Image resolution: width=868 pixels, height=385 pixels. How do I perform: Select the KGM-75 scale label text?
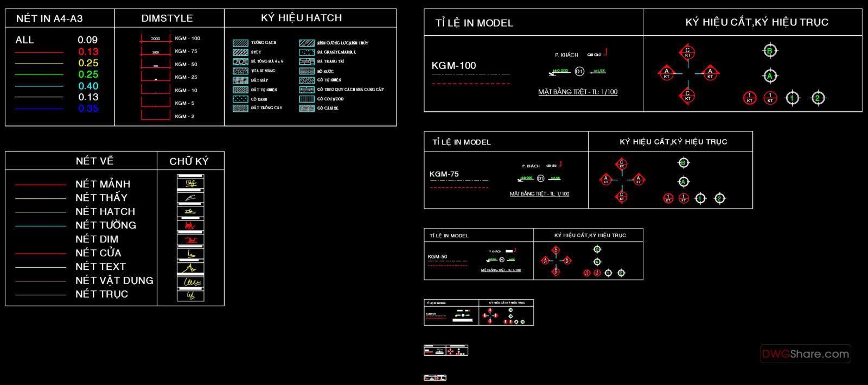[444, 174]
